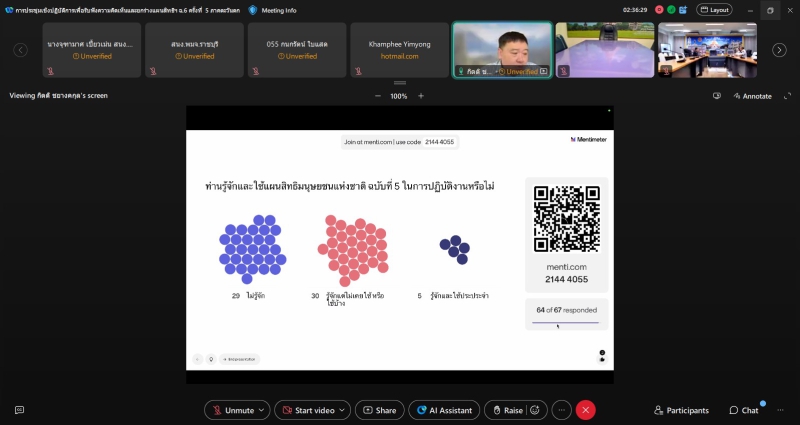The width and height of the screenshot is (800, 425).
Task: Open the Participants panel
Action: [681, 410]
